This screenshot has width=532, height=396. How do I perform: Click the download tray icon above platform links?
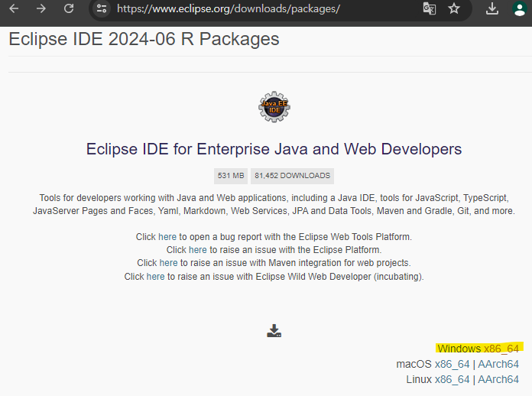click(x=274, y=331)
